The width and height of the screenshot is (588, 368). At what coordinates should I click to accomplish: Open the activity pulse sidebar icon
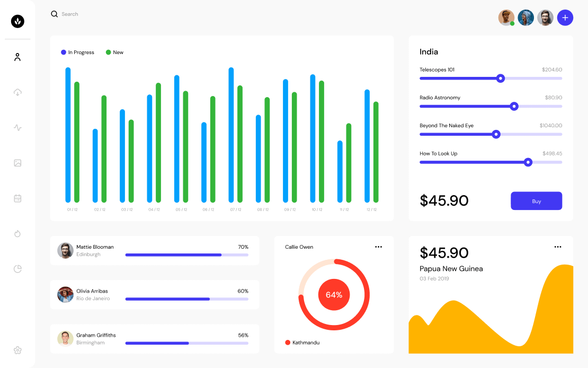tap(17, 128)
